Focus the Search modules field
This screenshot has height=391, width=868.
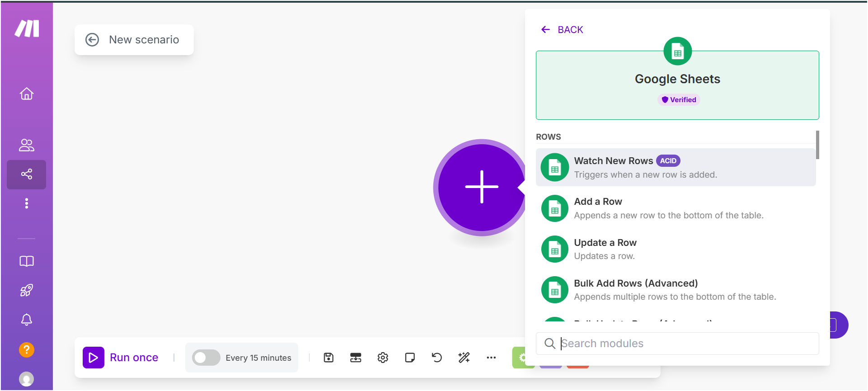tap(677, 344)
